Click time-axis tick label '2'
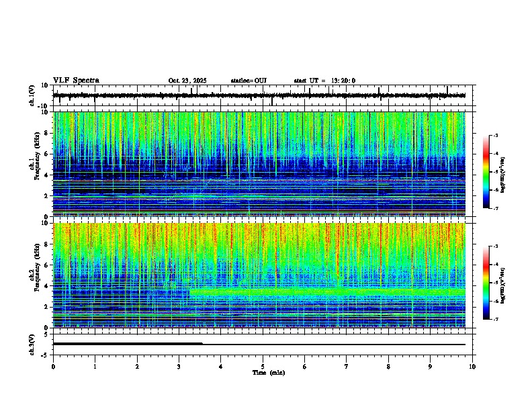This screenshot has height=411, width=532. 137,367
